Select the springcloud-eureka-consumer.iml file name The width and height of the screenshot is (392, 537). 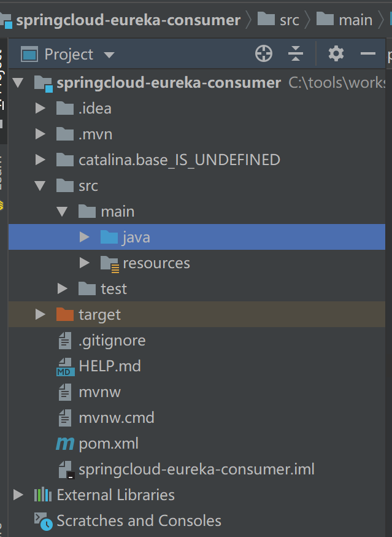[x=196, y=469]
